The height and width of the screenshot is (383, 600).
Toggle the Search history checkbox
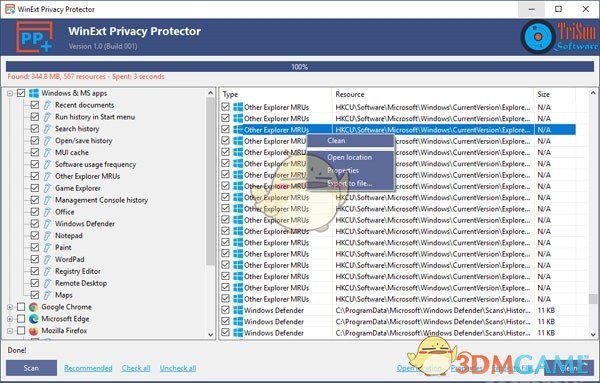[x=35, y=129]
